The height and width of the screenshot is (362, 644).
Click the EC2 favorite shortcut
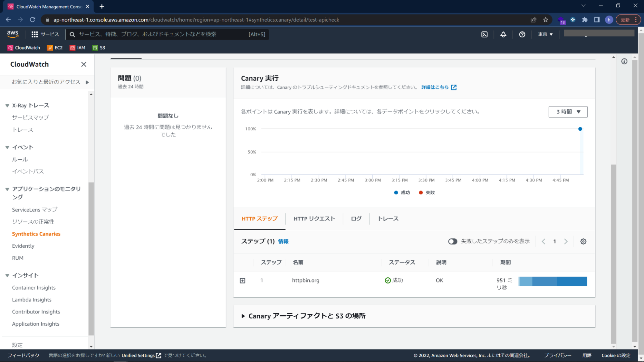tap(55, 48)
